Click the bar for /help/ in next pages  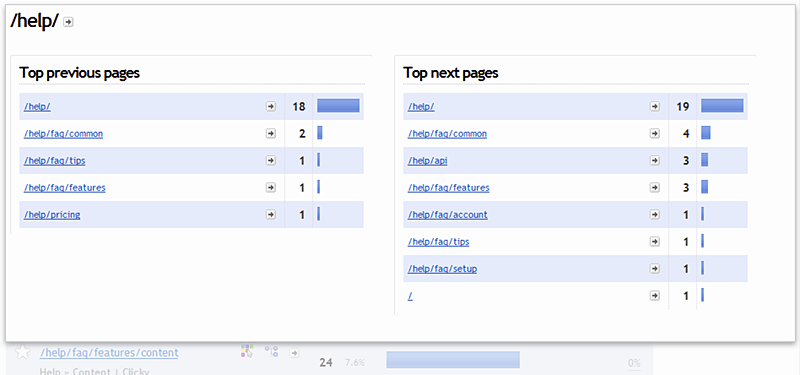click(722, 106)
